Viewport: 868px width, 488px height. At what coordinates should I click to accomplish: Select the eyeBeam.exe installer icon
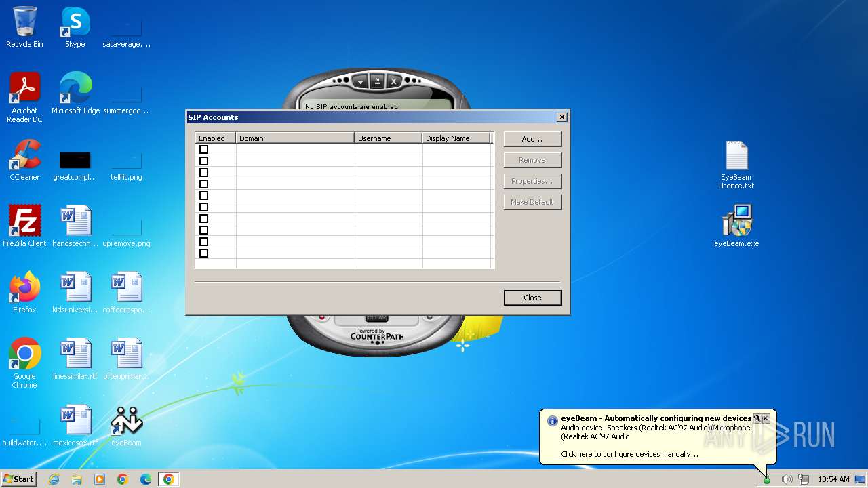coord(736,226)
